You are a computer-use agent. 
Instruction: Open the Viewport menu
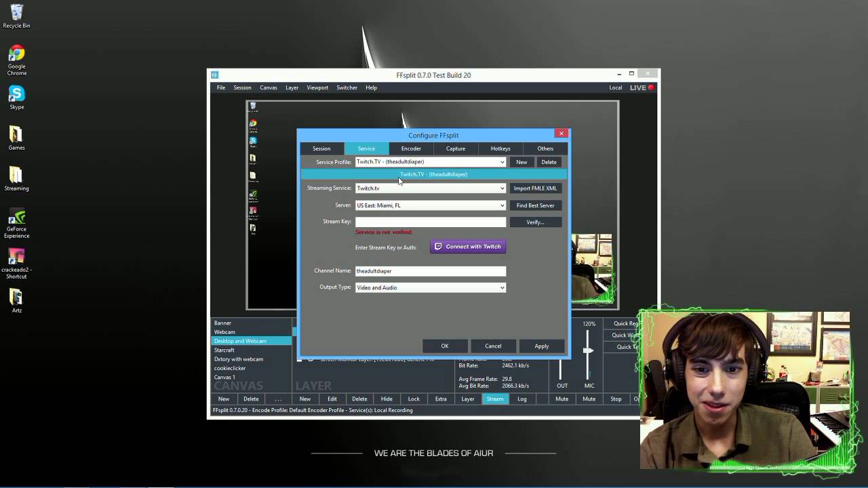click(317, 87)
